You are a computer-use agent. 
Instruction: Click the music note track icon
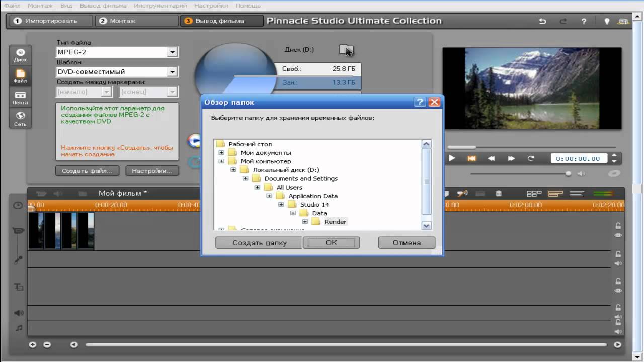pyautogui.click(x=19, y=328)
